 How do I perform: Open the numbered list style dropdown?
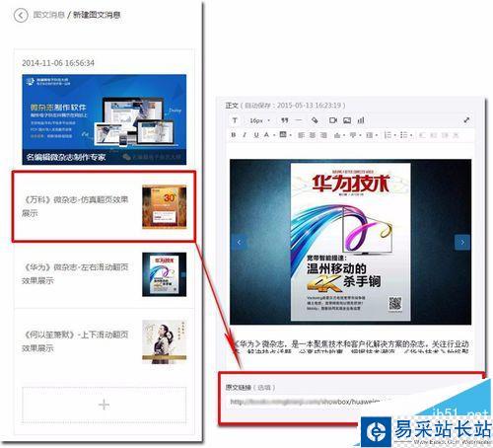pos(395,135)
